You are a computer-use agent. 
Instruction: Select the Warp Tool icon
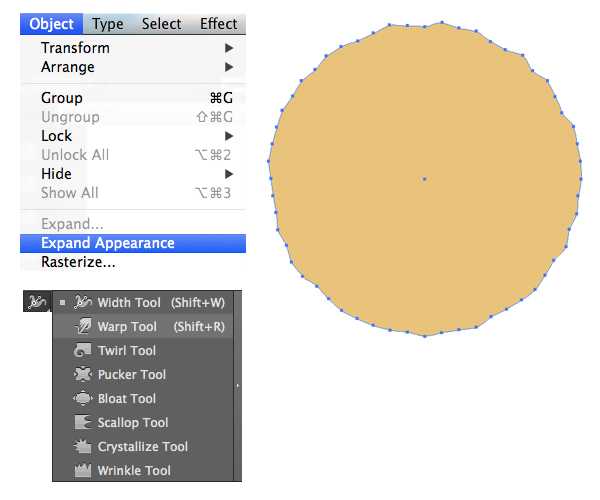(82, 326)
